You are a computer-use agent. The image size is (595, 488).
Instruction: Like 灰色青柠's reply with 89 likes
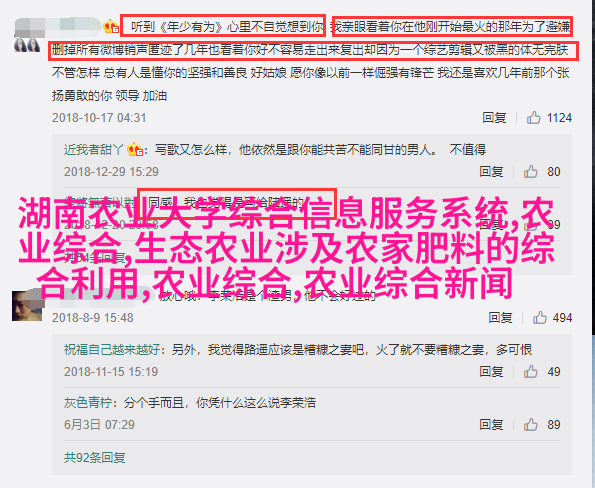tap(530, 425)
